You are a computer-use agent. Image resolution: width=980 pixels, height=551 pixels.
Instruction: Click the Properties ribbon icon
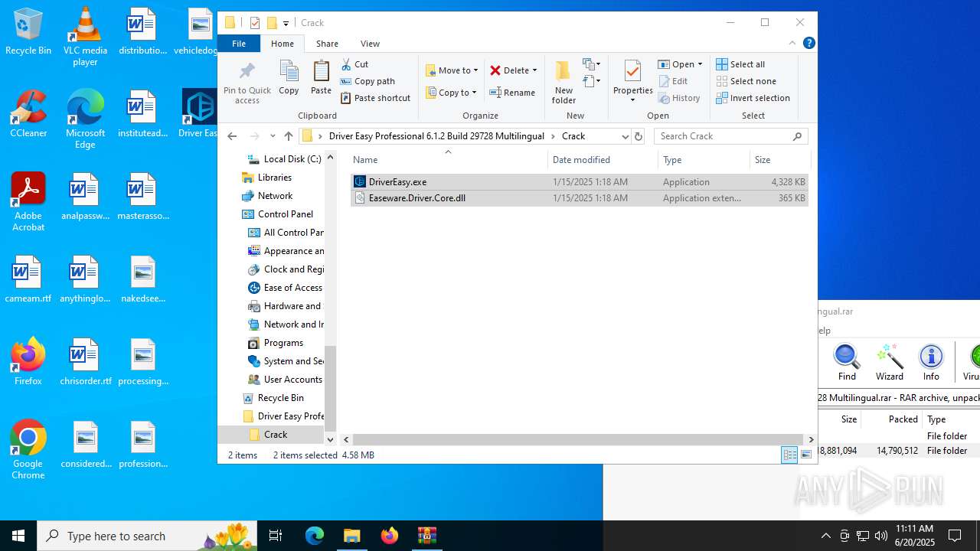[632, 71]
